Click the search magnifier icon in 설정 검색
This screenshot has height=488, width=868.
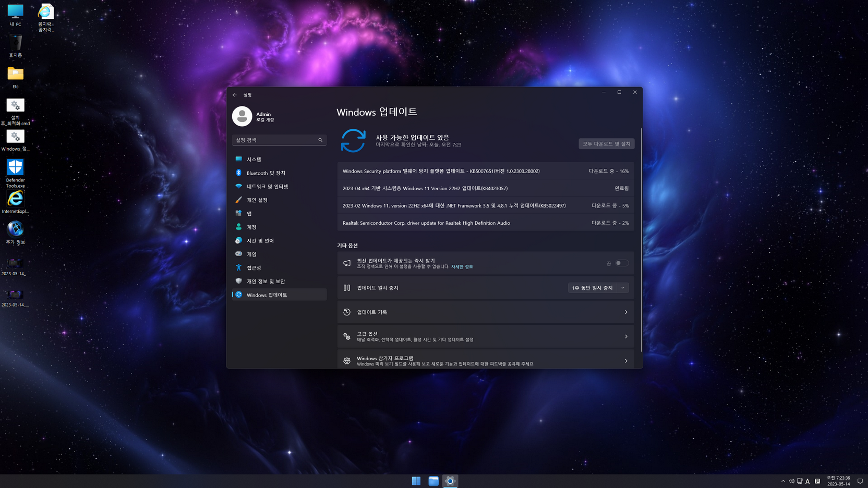click(x=320, y=140)
